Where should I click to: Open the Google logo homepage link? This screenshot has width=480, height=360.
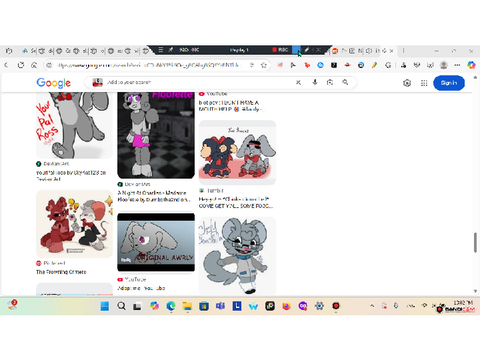(x=53, y=83)
